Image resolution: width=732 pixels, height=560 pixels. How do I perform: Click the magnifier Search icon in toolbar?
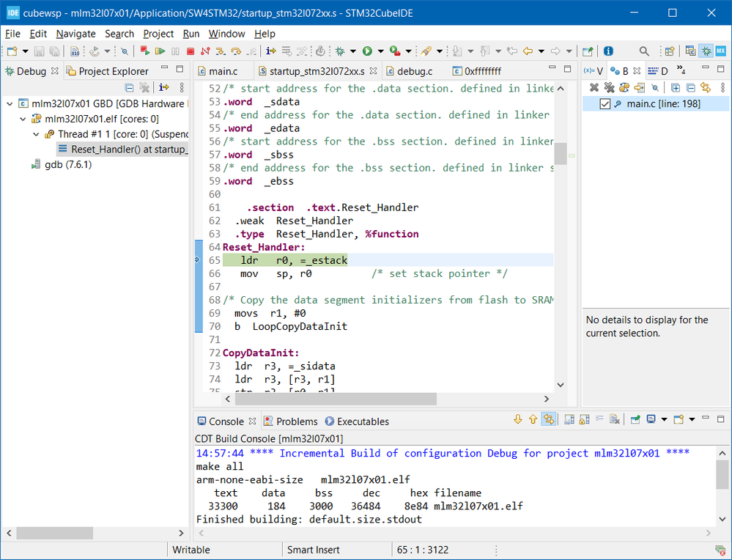(644, 51)
